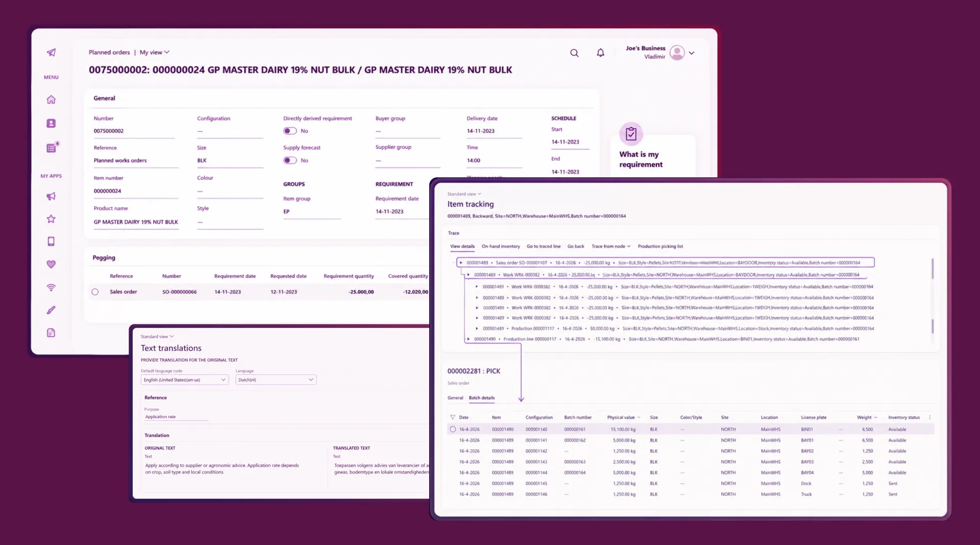
Task: Click Production picking list
Action: pyautogui.click(x=660, y=246)
